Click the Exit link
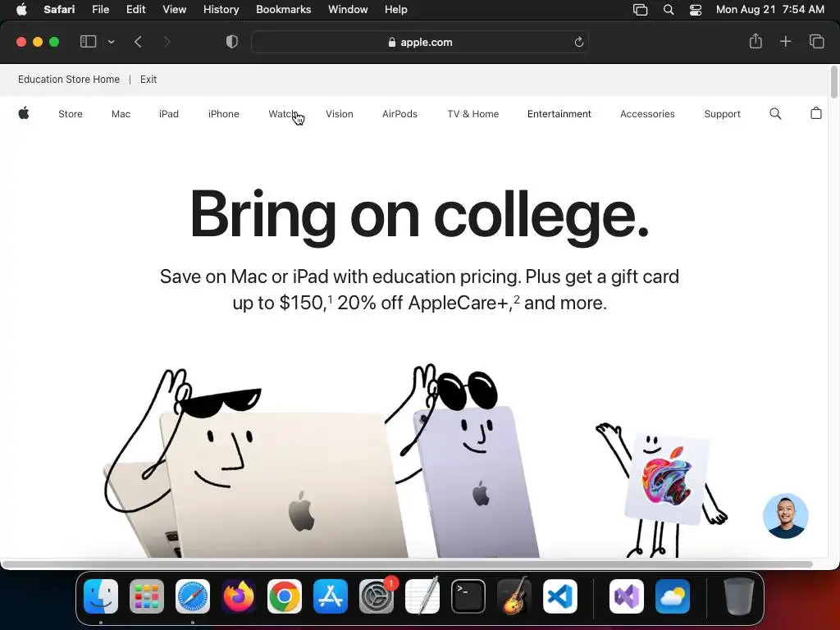Image resolution: width=840 pixels, height=630 pixels. point(148,80)
